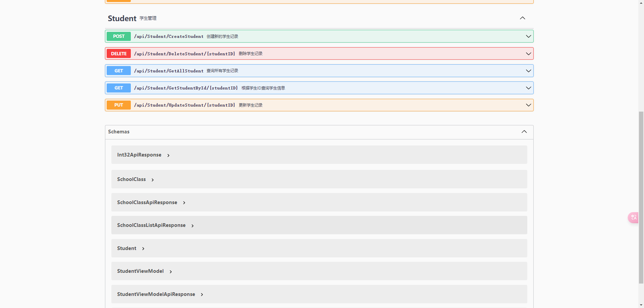Open the /api/Student/UpdateStudent/{studentID} path
The width and height of the screenshot is (644, 308).
(184, 105)
